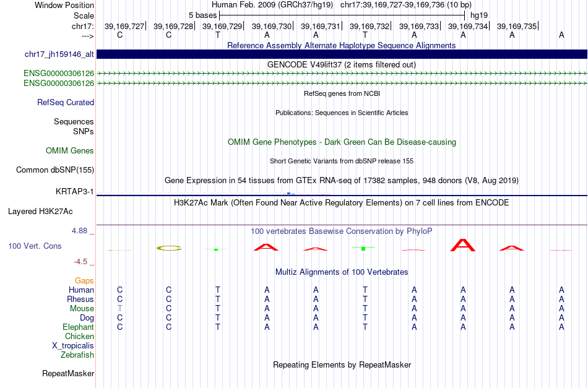Click the 100 Vert. Cons track label
The width and height of the screenshot is (588, 388).
coord(35,246)
